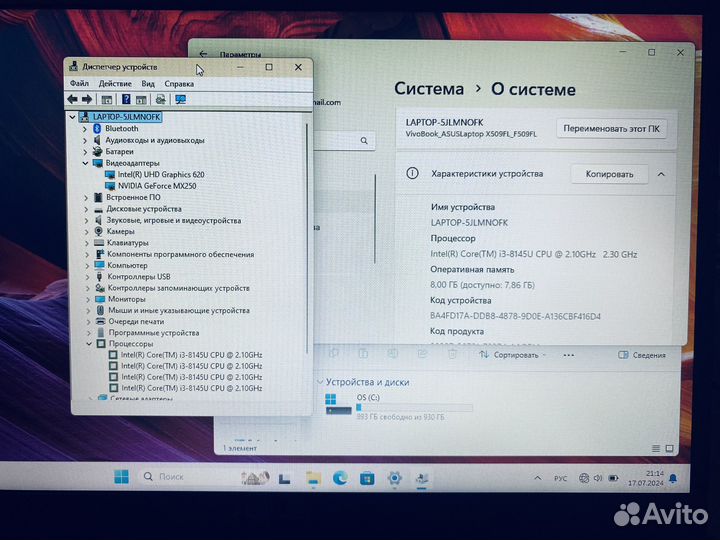Screen dimensions: 720x540
Task: Select Мыши и иные указывающие устройства
Action: point(179,310)
